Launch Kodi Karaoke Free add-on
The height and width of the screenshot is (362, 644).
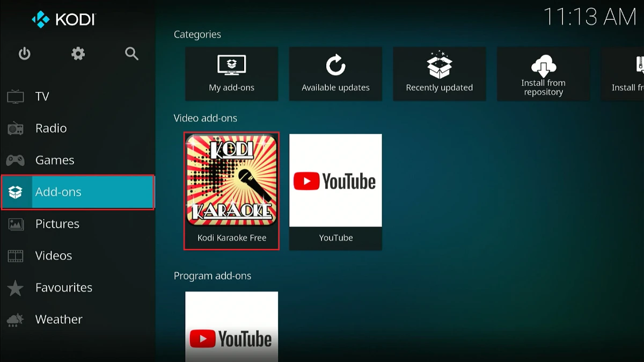click(232, 192)
